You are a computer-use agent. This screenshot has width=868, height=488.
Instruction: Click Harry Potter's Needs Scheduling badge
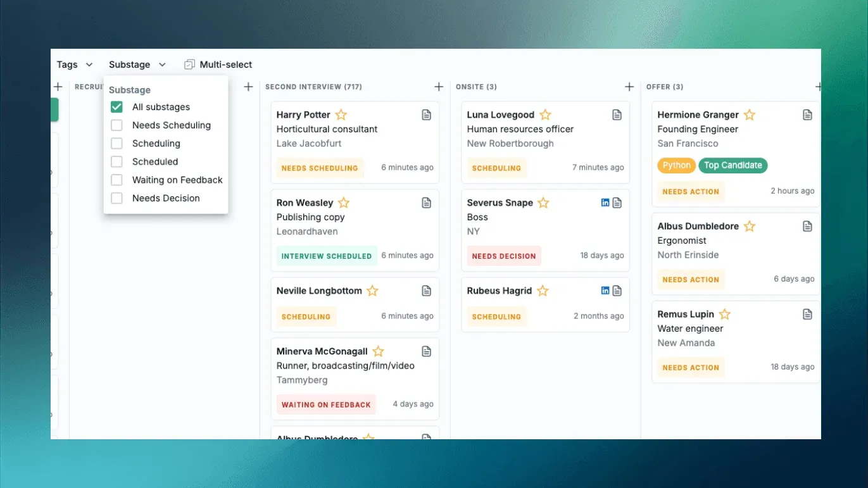coord(320,168)
